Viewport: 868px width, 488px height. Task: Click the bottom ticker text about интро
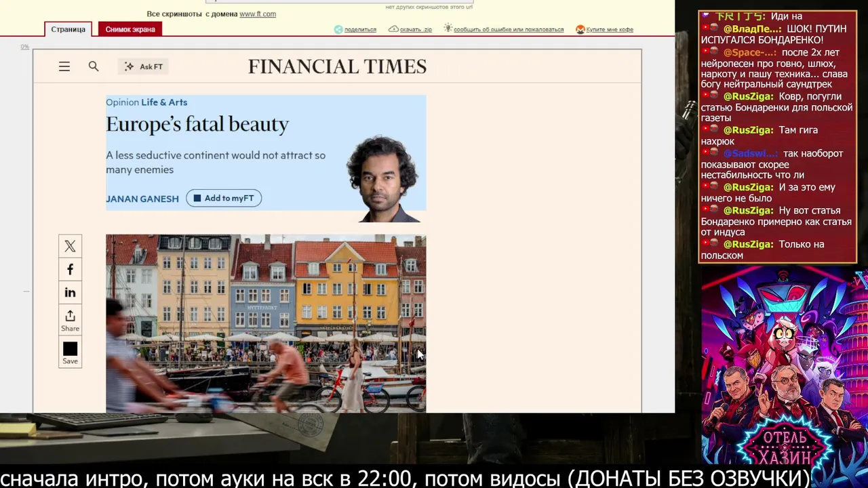click(406, 477)
